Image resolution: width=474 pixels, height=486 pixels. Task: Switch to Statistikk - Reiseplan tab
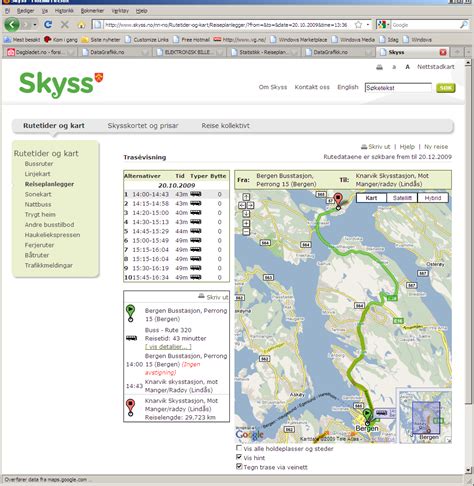(x=263, y=52)
